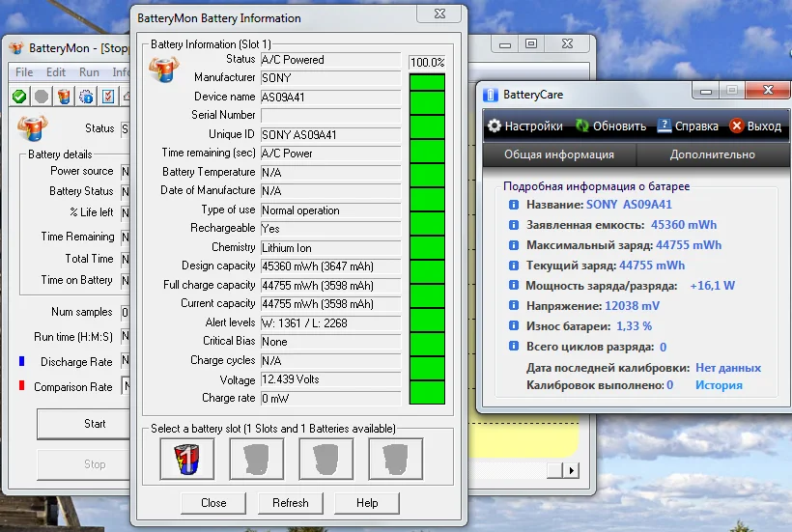Screen dimensions: 792x532
Task: Select the fourth empty battery slot
Action: [x=395, y=459]
